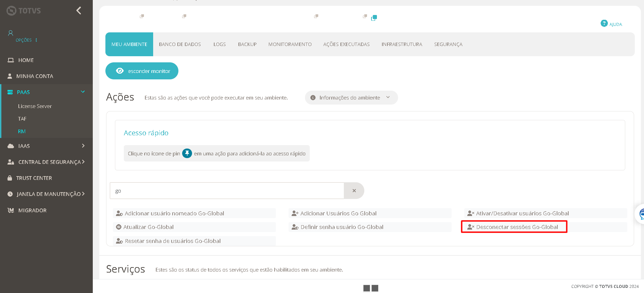Expand Informações do ambiente dropdown
Viewport: 644px width, 293px height.
pyautogui.click(x=351, y=97)
